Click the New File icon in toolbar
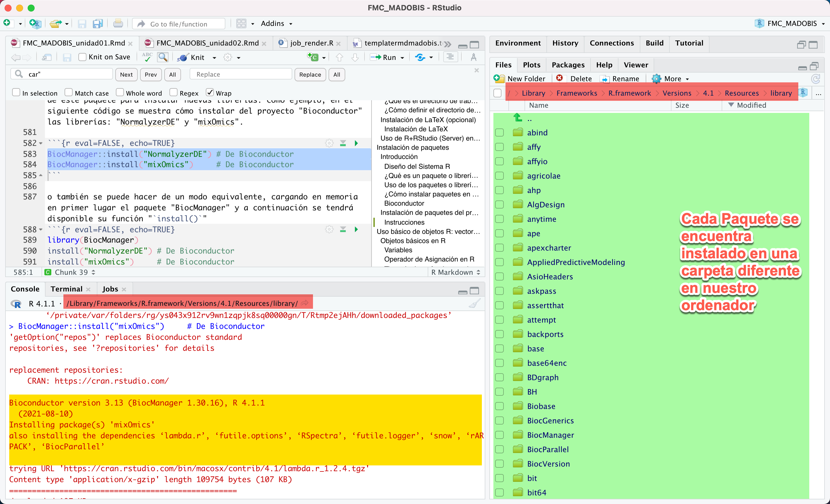 [x=7, y=23]
